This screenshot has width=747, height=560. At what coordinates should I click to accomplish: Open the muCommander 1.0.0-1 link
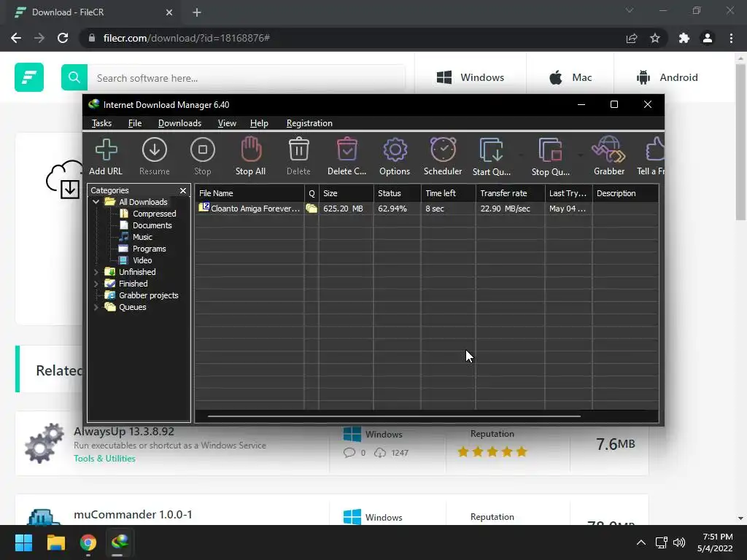click(x=133, y=514)
